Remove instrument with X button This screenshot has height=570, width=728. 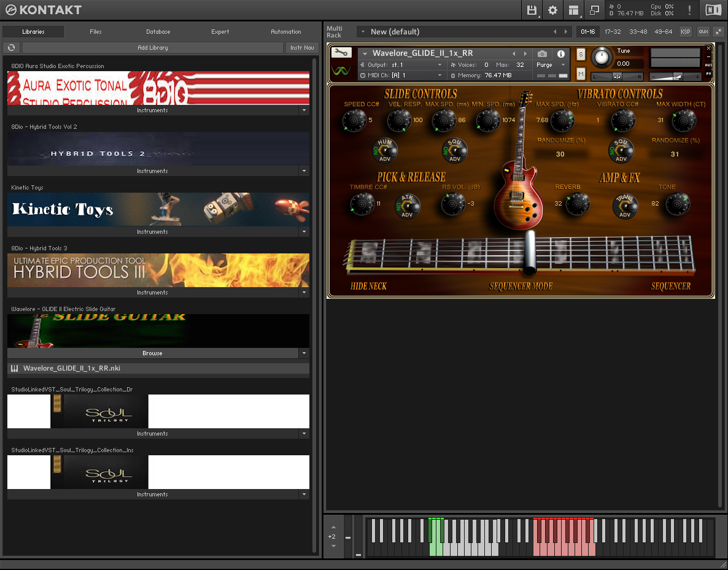click(708, 48)
